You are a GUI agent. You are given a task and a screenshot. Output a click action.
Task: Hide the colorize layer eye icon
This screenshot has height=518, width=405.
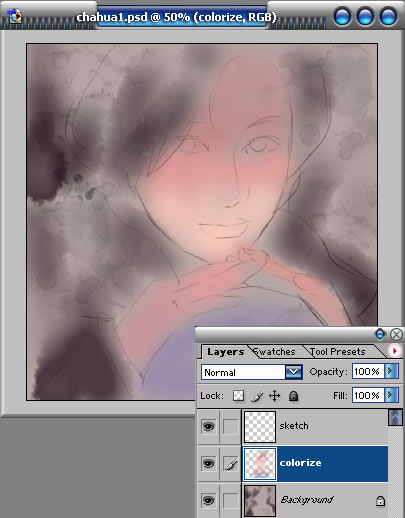click(x=209, y=464)
